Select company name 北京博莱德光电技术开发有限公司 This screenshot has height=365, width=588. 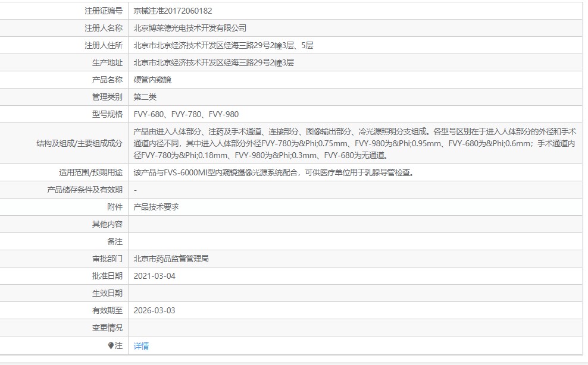[190, 28]
